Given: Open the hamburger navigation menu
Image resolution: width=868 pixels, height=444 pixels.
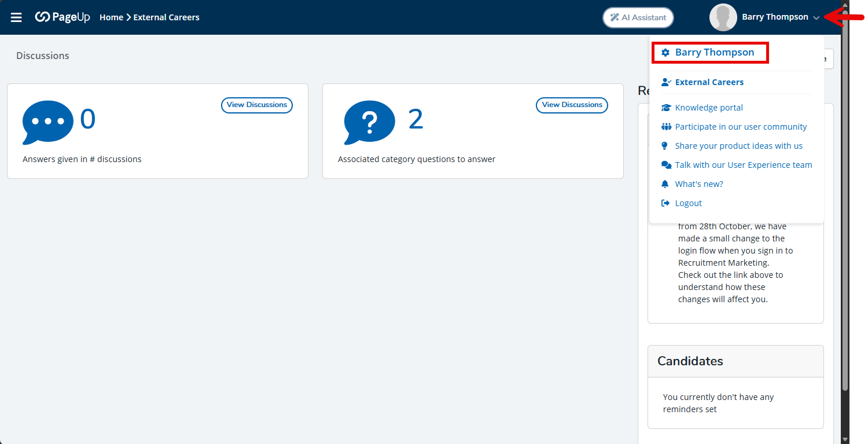Looking at the screenshot, I should click(16, 17).
